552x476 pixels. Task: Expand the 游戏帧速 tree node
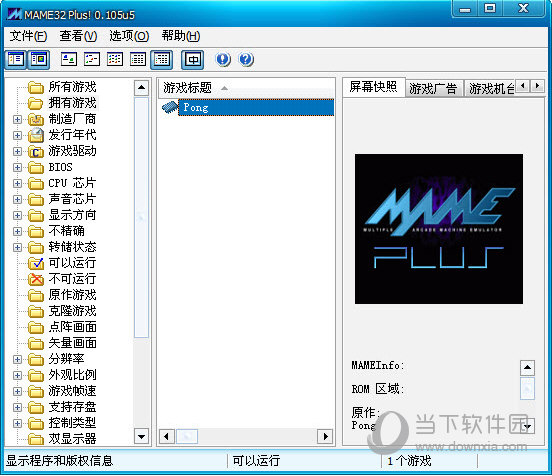pos(17,391)
